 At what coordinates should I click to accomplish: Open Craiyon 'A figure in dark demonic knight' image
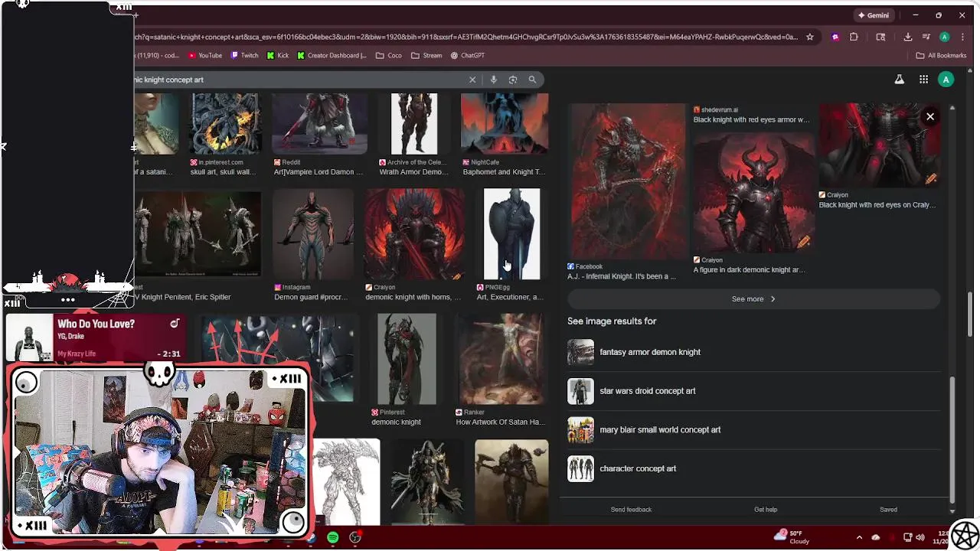[753, 191]
